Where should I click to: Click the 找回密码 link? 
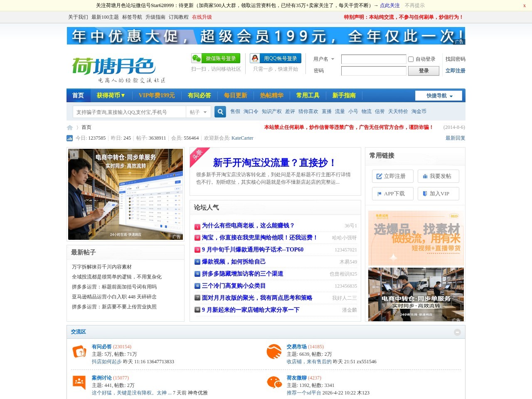point(455,59)
